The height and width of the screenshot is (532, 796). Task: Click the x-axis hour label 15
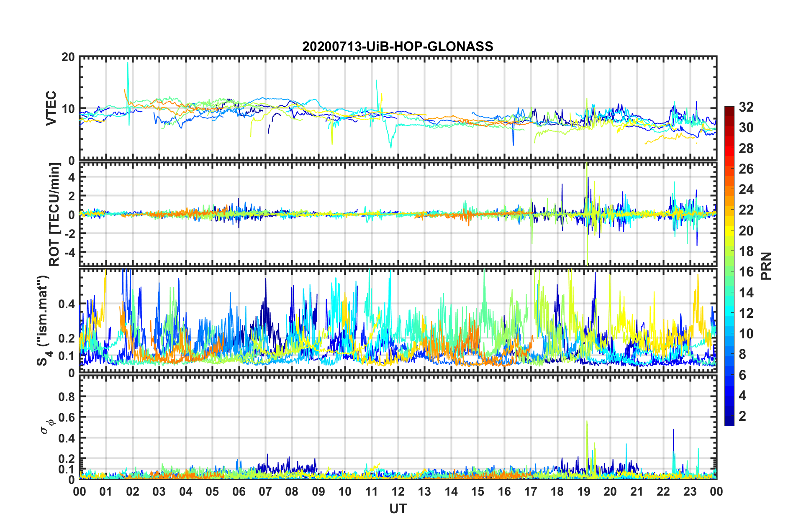(478, 491)
